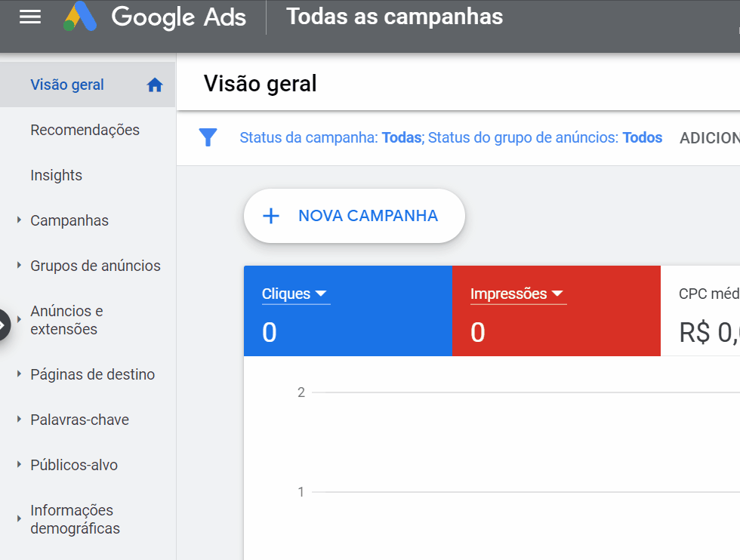
Task: Expand the Públicos-alvo section
Action: pos(19,465)
